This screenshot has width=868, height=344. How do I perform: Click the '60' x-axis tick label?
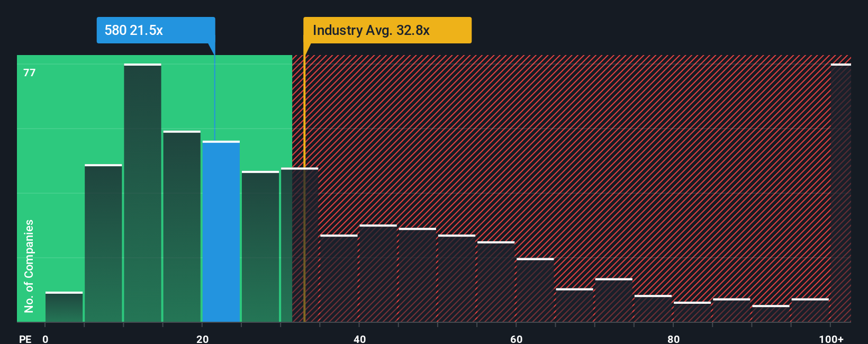tap(517, 339)
